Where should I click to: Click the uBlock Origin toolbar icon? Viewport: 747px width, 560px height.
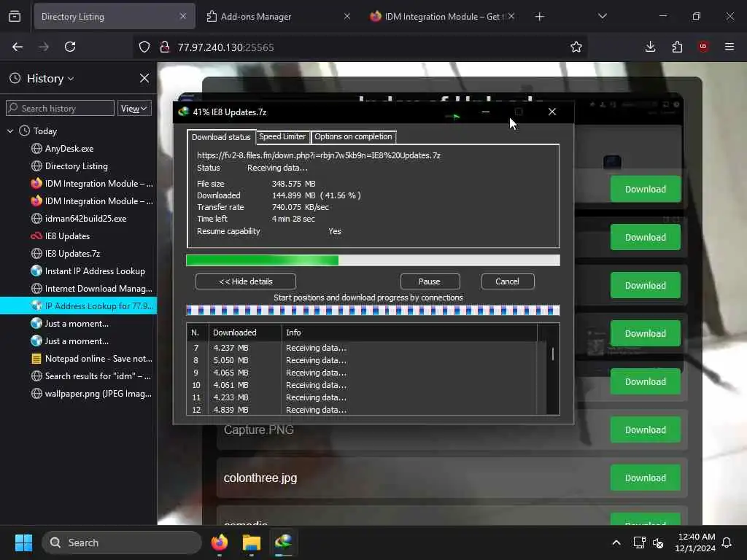click(703, 47)
